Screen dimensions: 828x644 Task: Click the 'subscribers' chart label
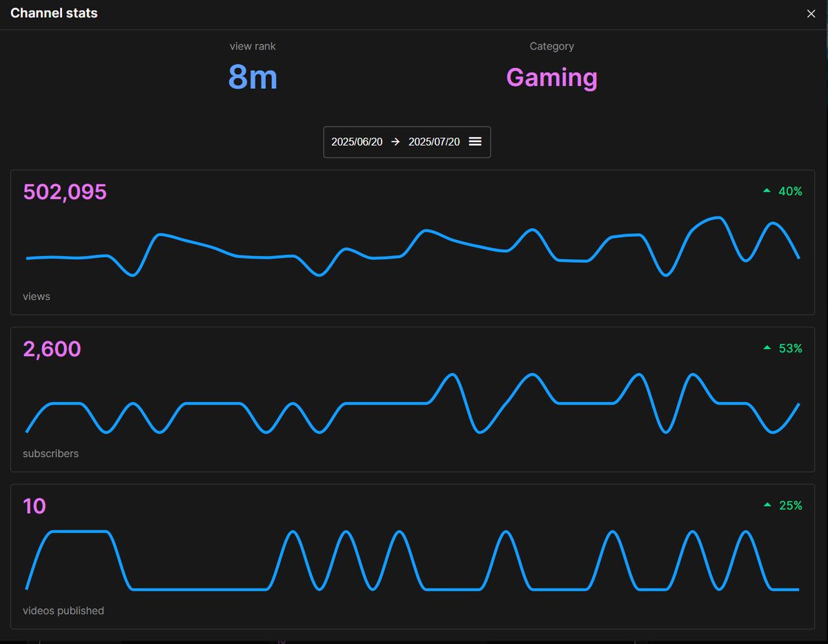click(50, 454)
